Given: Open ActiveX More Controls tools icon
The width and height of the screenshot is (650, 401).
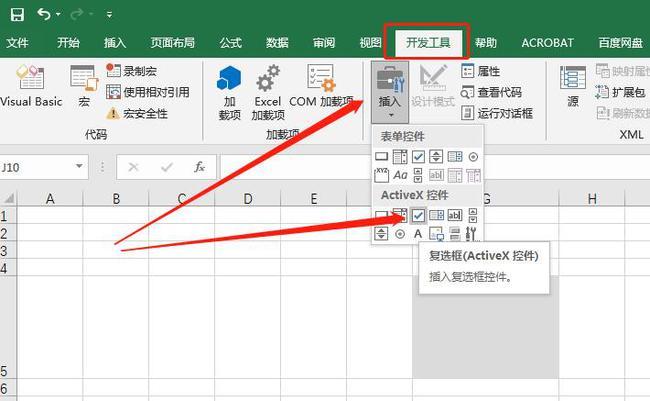Looking at the screenshot, I should [x=472, y=234].
